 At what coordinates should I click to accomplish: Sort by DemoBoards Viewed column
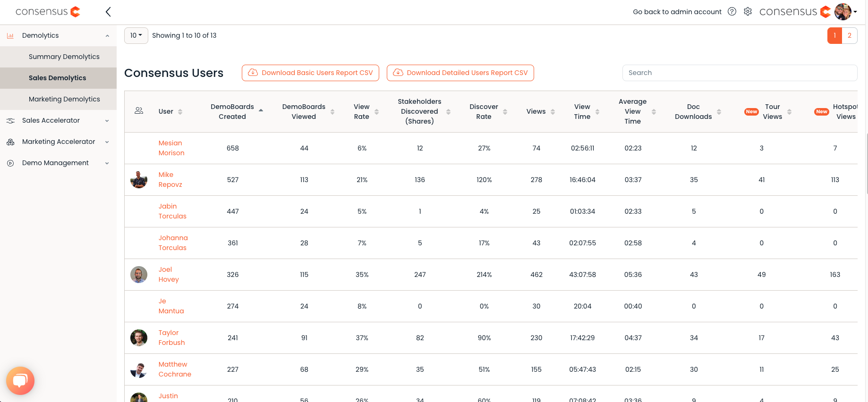point(332,112)
